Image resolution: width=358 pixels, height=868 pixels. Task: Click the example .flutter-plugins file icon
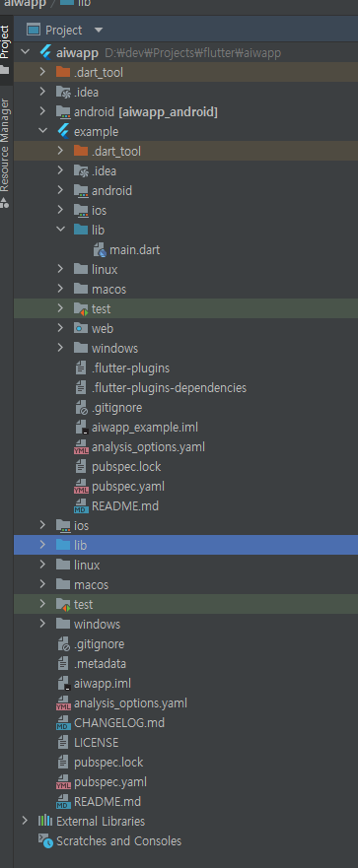(x=82, y=368)
